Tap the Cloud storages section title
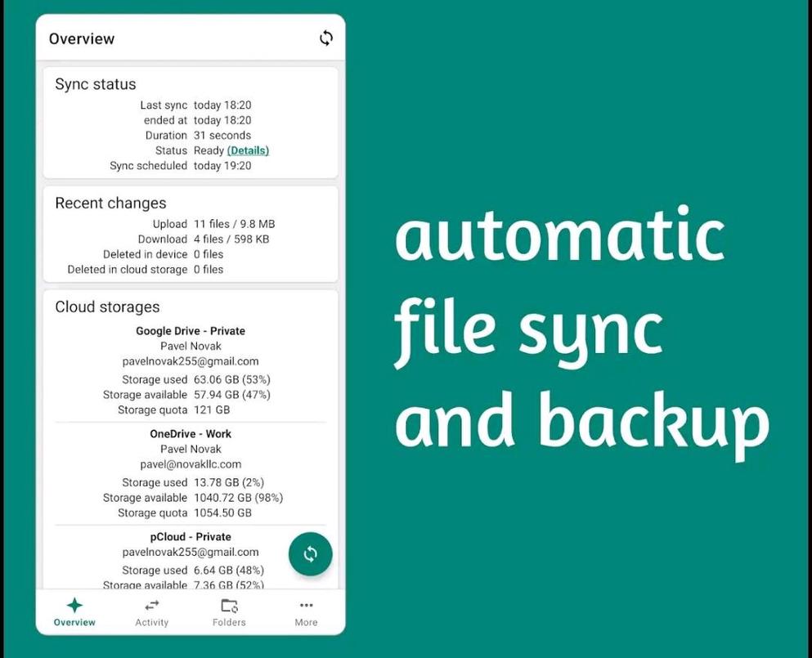 click(x=107, y=307)
